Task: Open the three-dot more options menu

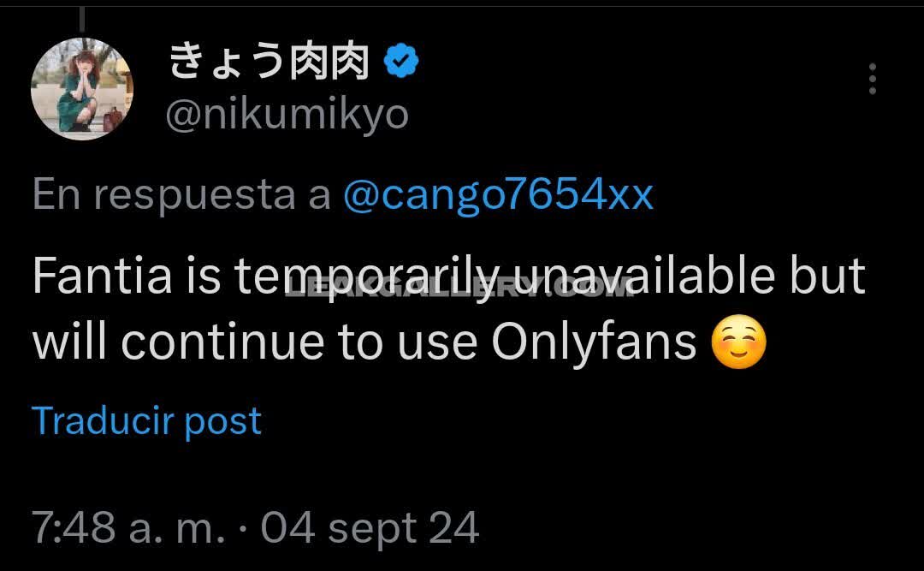Action: (872, 79)
